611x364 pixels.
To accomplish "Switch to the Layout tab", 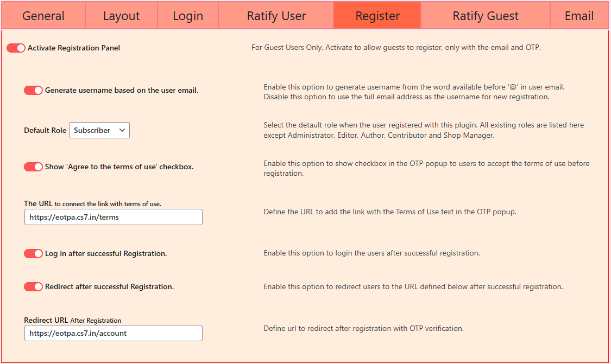I will [x=121, y=16].
